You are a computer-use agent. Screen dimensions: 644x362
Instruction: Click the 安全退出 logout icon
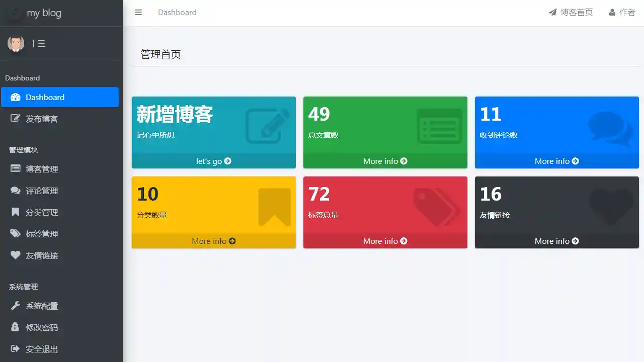(x=15, y=349)
